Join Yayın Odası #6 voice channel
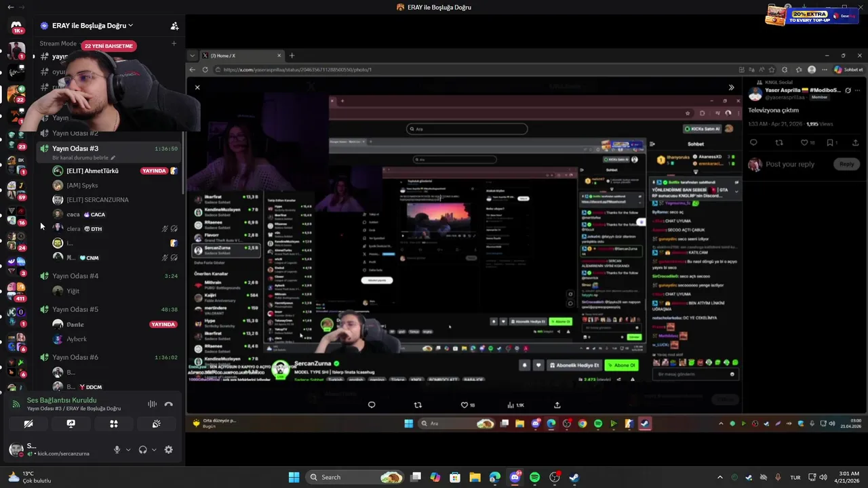Screen dimensions: 868x488 tap(75, 357)
